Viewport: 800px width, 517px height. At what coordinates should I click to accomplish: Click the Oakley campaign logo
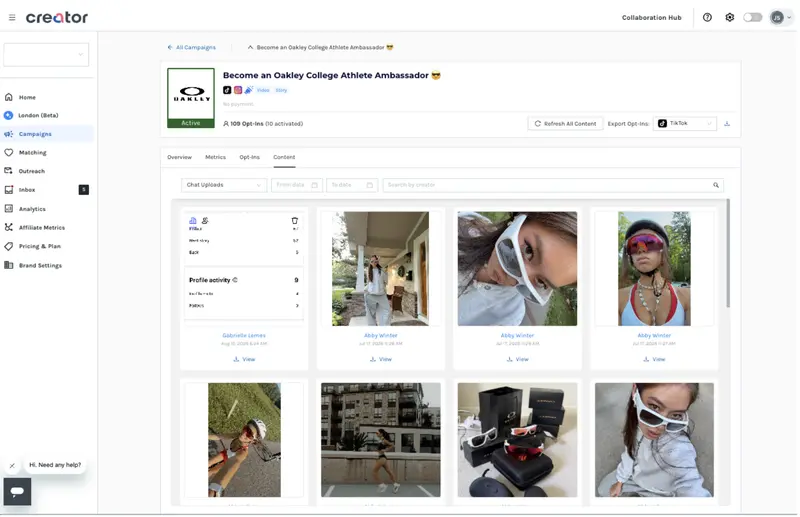click(x=191, y=97)
